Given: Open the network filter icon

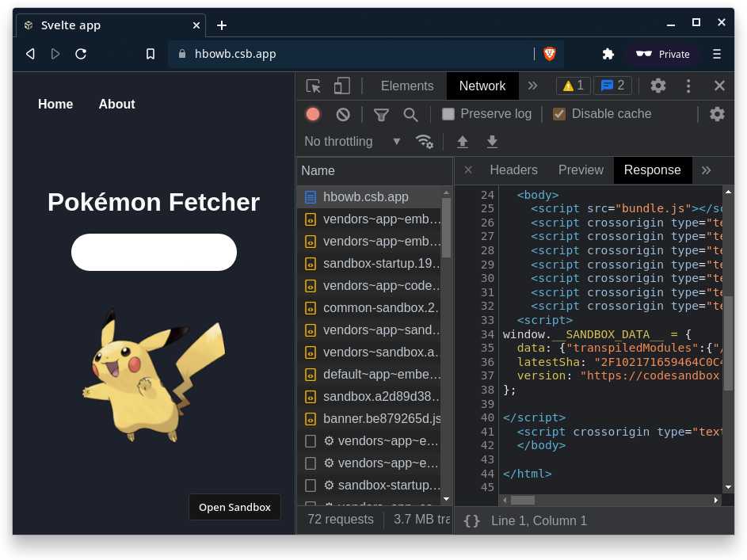Looking at the screenshot, I should click(381, 114).
